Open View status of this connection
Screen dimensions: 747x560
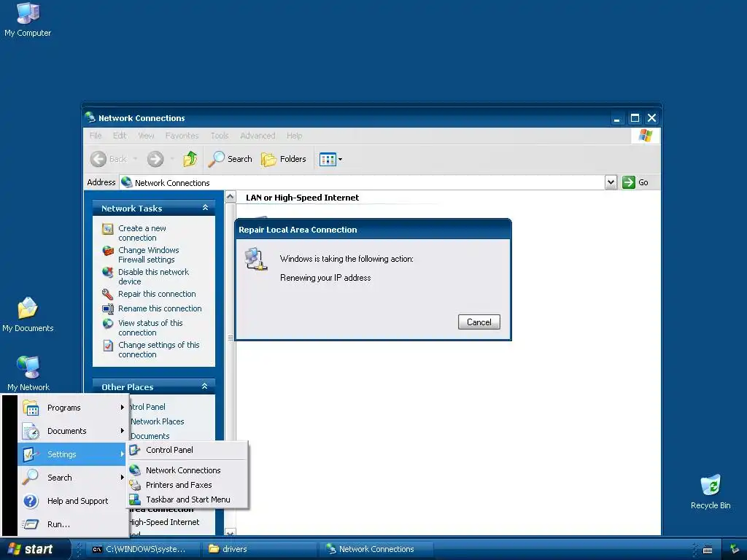coord(150,327)
